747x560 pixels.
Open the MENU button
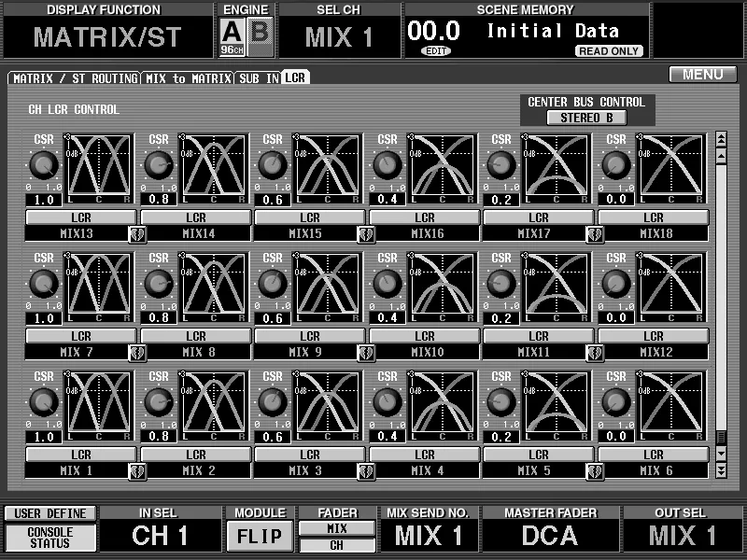(703, 75)
